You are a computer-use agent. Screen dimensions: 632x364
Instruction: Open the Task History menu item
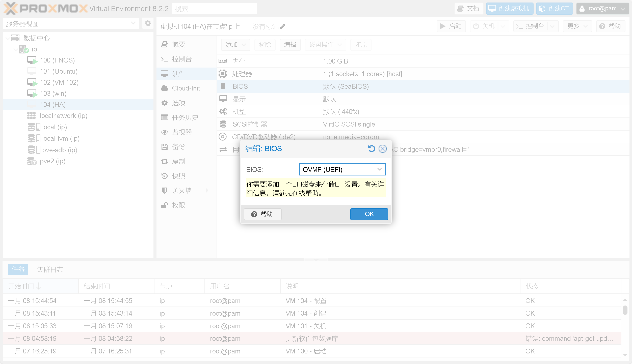(x=186, y=117)
